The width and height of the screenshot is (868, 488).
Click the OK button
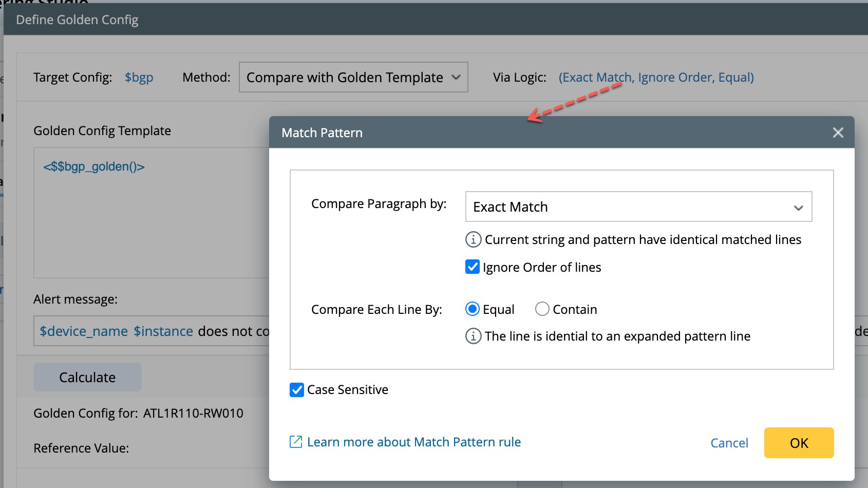(x=799, y=443)
